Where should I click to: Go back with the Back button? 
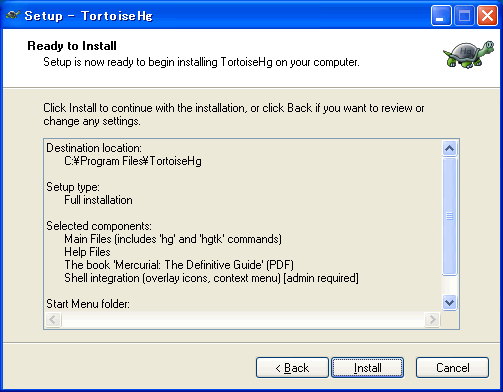(292, 368)
